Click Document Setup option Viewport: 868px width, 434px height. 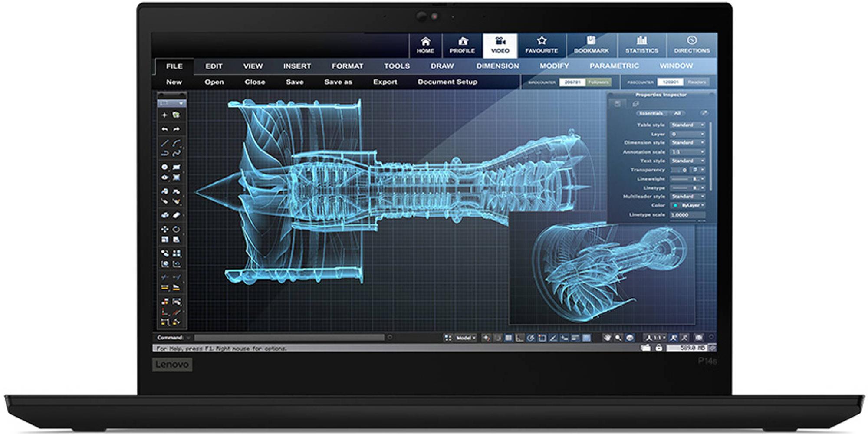tap(447, 82)
